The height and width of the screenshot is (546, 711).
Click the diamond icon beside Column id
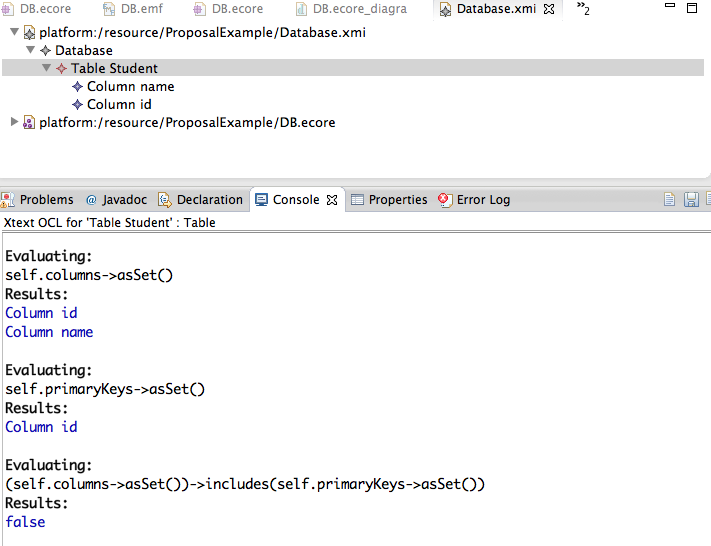(x=78, y=104)
